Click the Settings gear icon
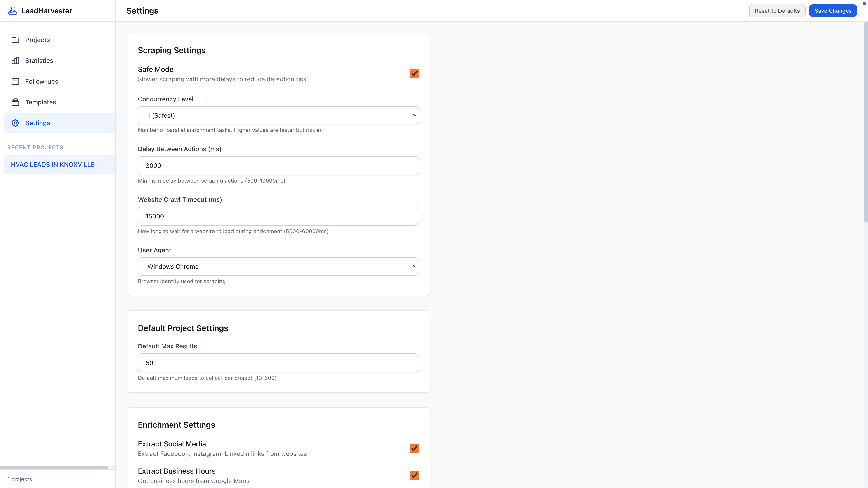This screenshot has width=868, height=488. (x=15, y=123)
